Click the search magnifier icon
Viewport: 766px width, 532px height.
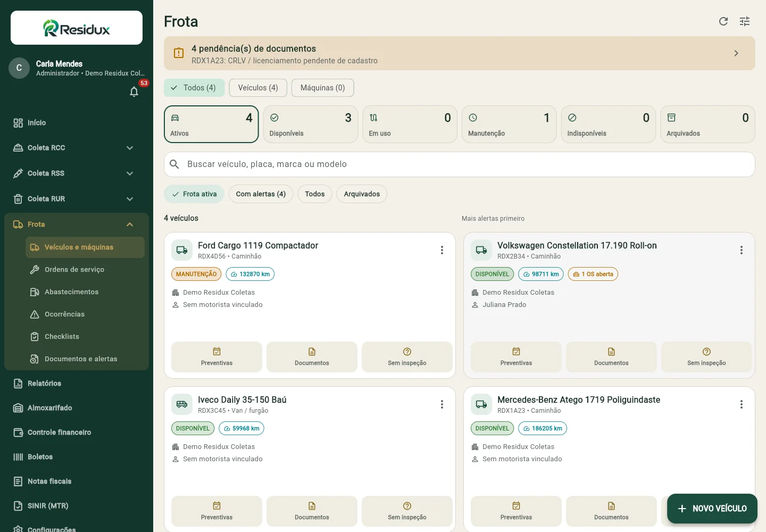point(174,164)
